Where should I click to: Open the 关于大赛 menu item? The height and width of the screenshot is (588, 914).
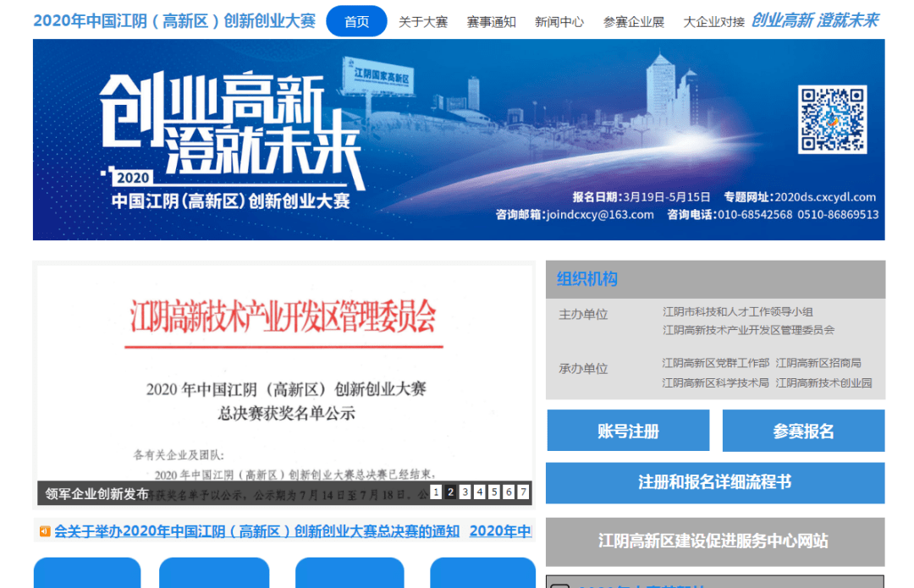pos(423,22)
